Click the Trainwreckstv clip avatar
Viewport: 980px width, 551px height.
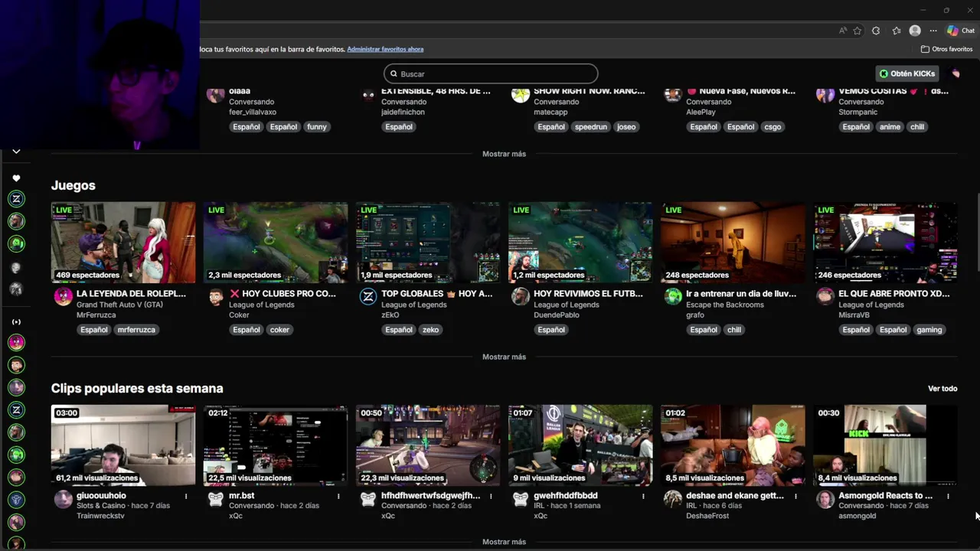[64, 500]
